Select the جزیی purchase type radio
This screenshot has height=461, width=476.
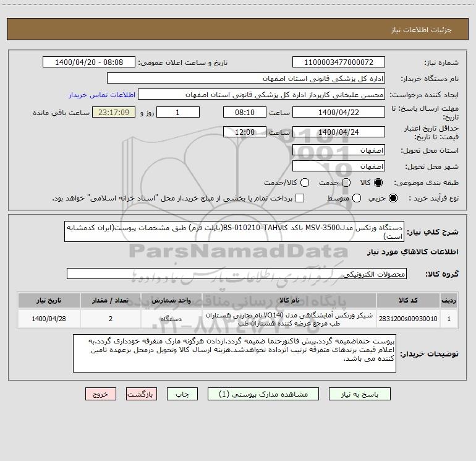coord(393,198)
